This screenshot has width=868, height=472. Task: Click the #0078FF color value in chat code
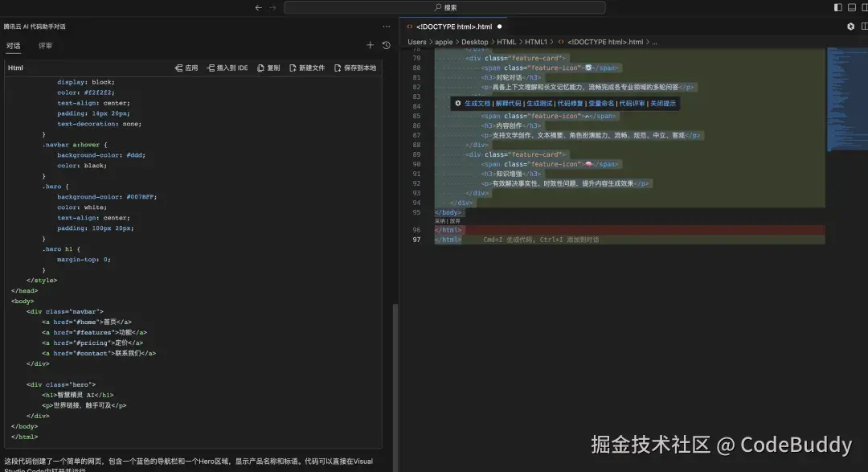click(x=141, y=197)
